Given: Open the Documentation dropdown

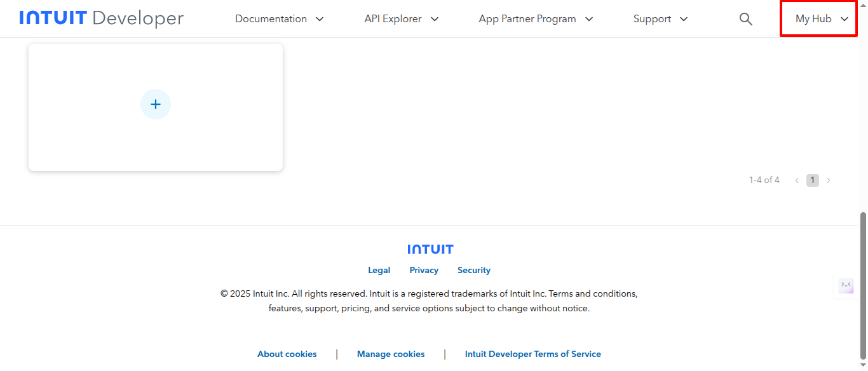Looking at the screenshot, I should tap(279, 18).
